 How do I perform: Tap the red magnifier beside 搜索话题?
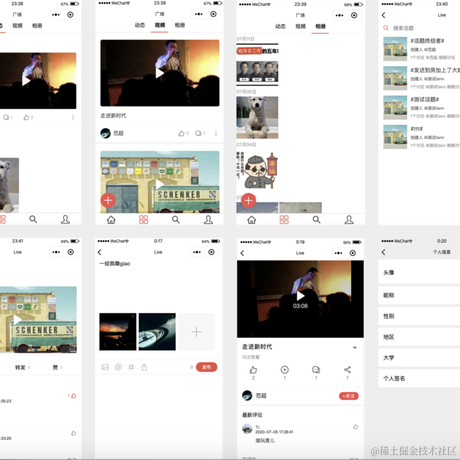click(x=386, y=28)
